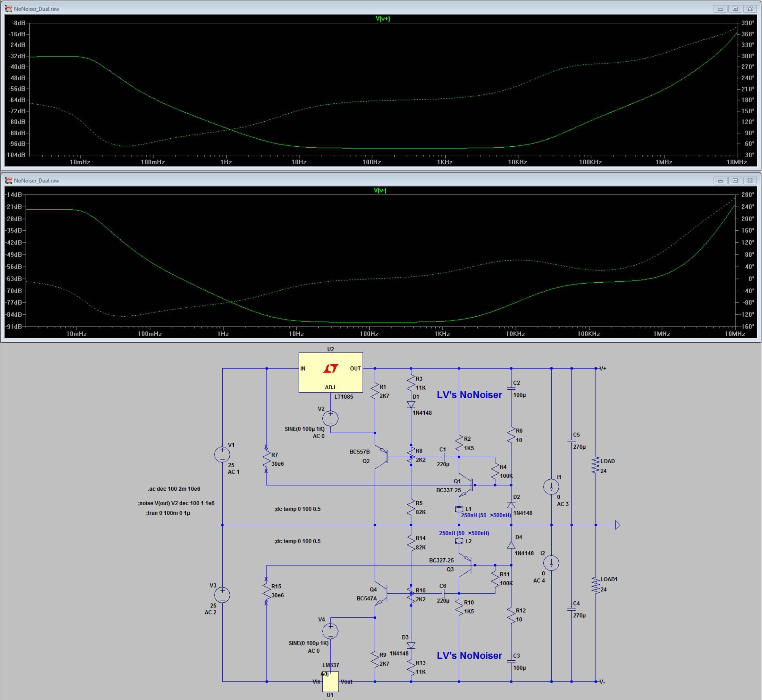
Task: Select diode D3 symbol
Action: click(x=411, y=645)
